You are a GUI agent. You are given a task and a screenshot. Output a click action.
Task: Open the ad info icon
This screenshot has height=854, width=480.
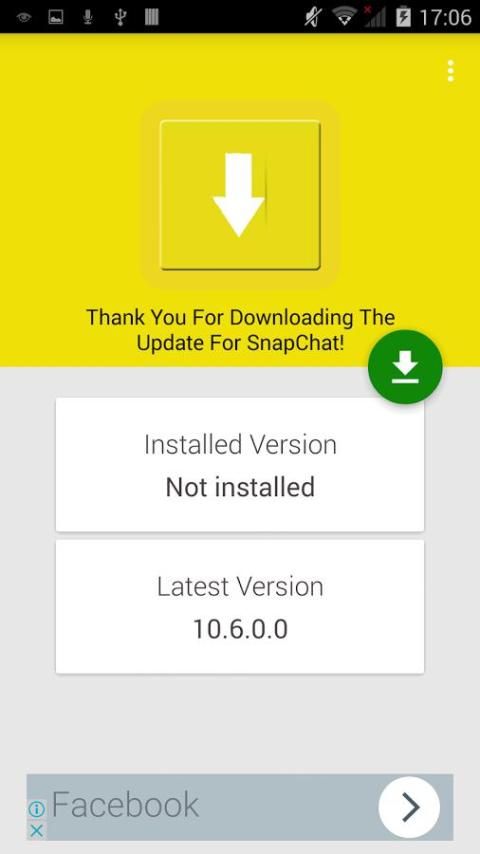[36, 810]
